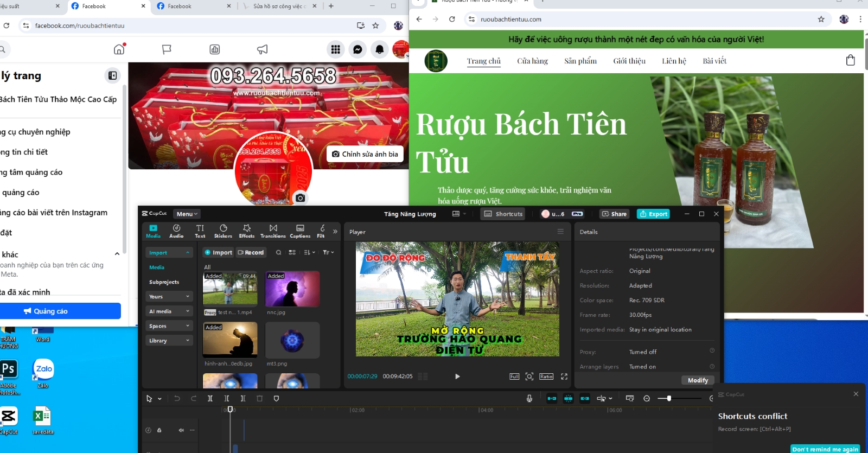The width and height of the screenshot is (868, 453).
Task: Open Facebook notifications bell
Action: tap(380, 49)
